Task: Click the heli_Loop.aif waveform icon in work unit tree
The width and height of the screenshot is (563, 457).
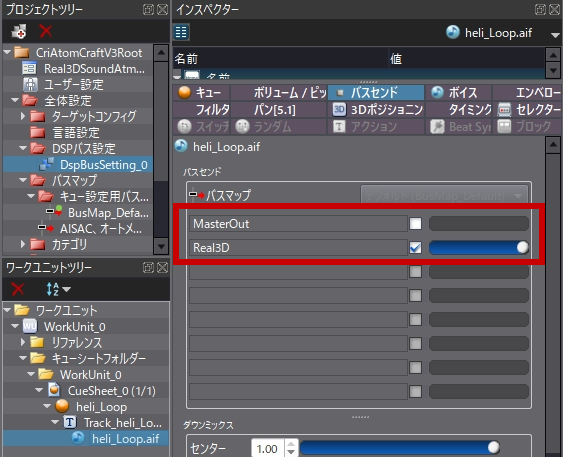Action: (x=78, y=438)
